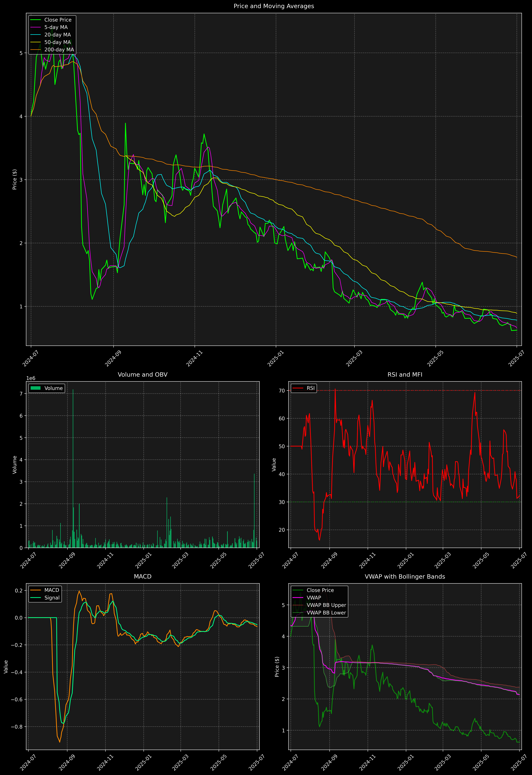The image size is (532, 775).
Task: Click x-axis label '2025-01' on the top price chart
Action: point(275,358)
